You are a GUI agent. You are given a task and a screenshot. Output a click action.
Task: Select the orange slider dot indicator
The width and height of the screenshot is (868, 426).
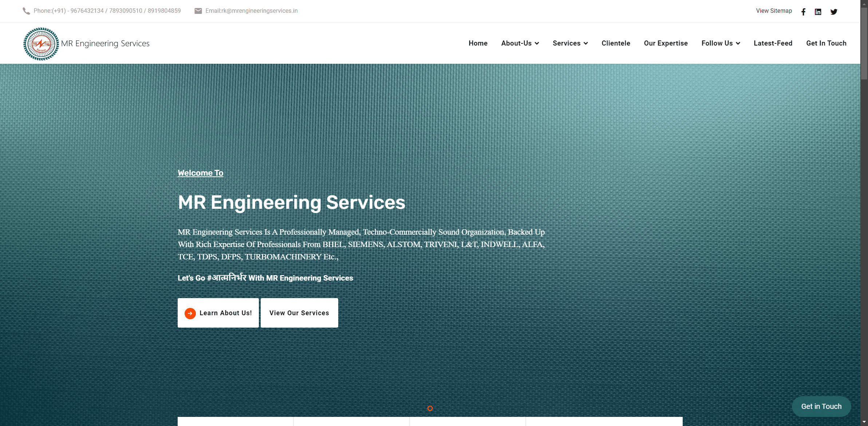430,408
